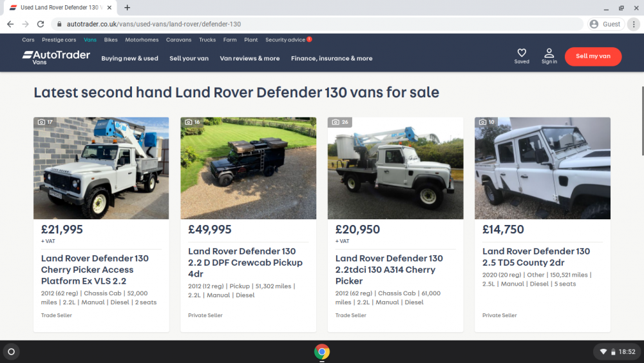Click Trade Seller under the £21,995 listing
This screenshot has height=363, width=644.
click(x=56, y=315)
